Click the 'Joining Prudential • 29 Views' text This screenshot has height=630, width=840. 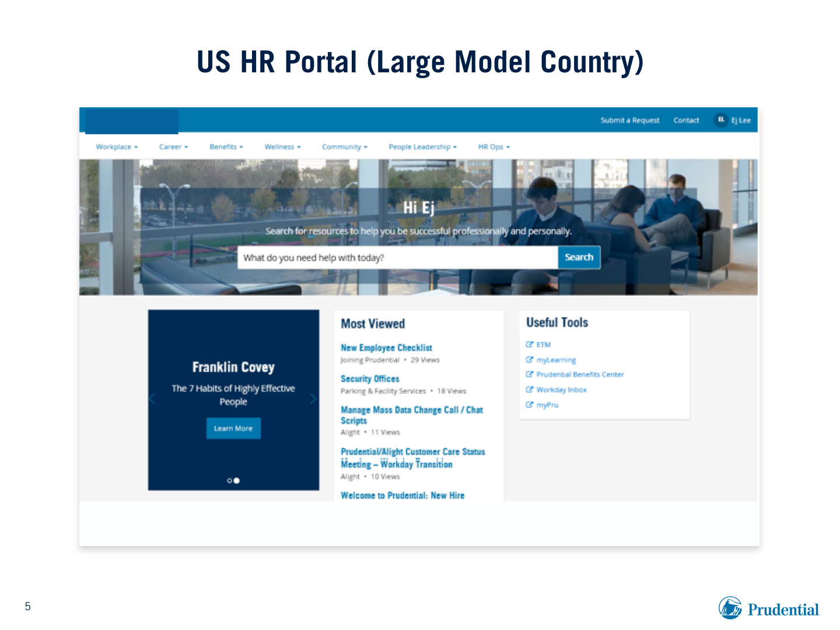point(390,360)
